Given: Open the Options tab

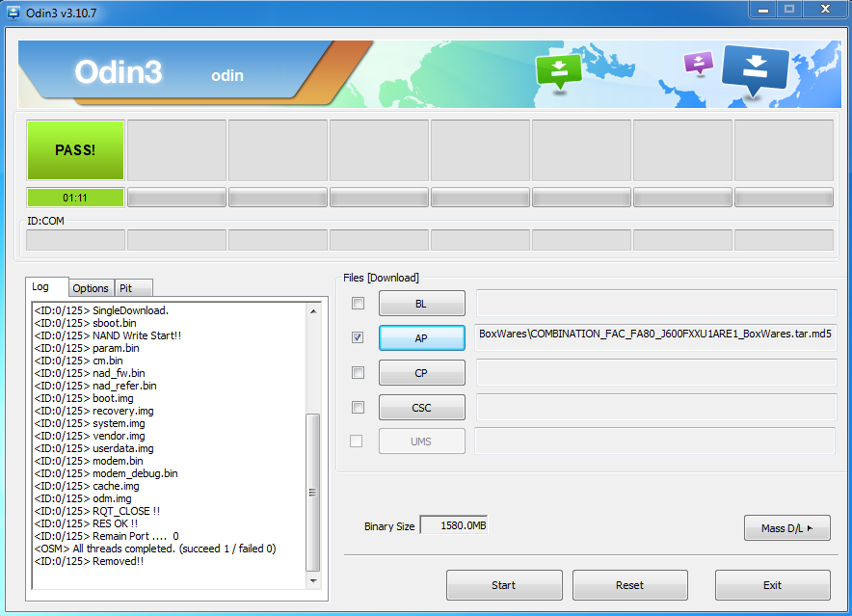Looking at the screenshot, I should coord(91,288).
